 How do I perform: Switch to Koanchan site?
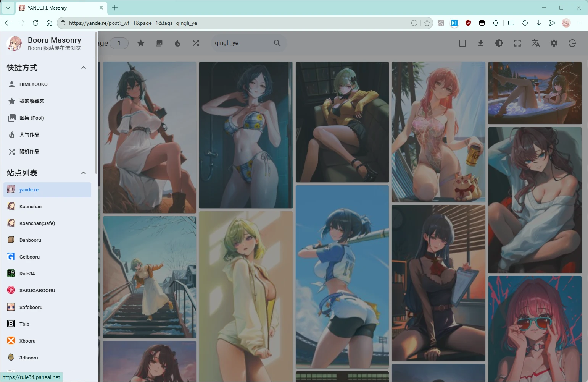(47, 207)
